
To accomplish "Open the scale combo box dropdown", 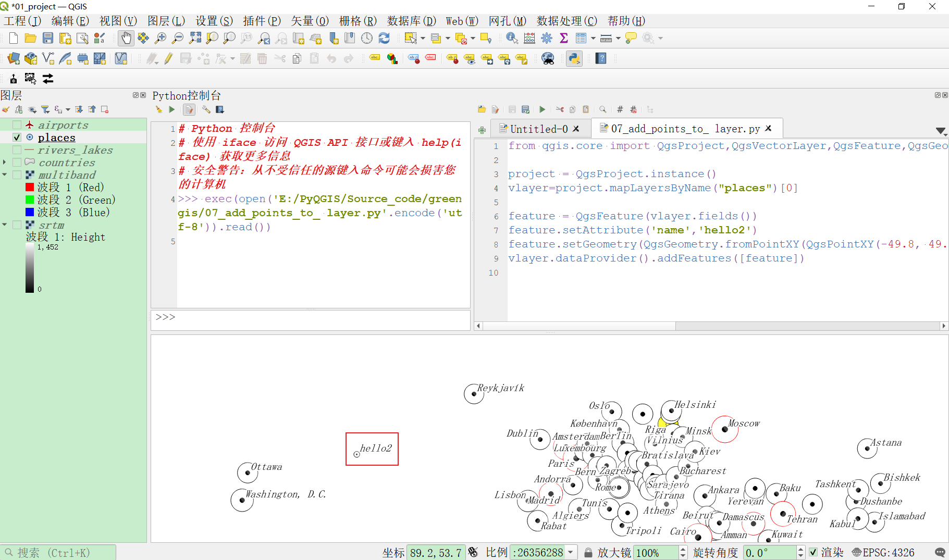I will coord(571,552).
